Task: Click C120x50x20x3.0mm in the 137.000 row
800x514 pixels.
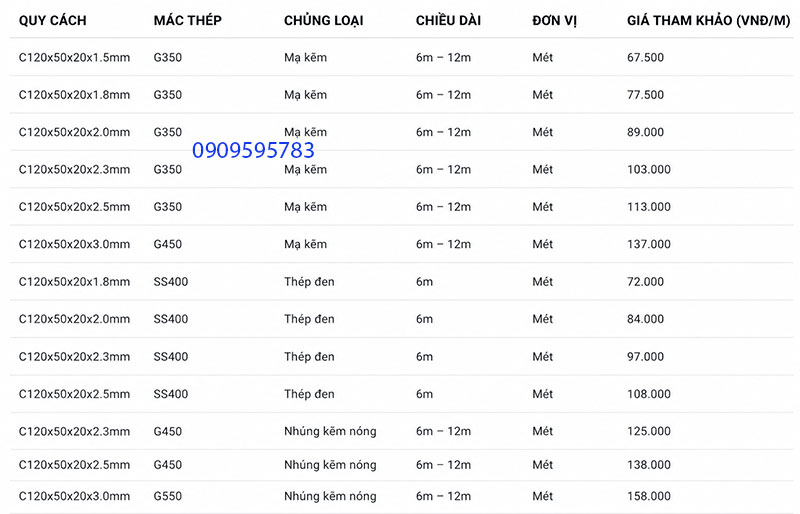Action: click(x=74, y=244)
